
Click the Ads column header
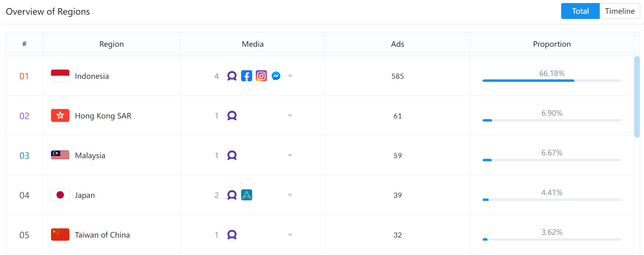point(398,44)
